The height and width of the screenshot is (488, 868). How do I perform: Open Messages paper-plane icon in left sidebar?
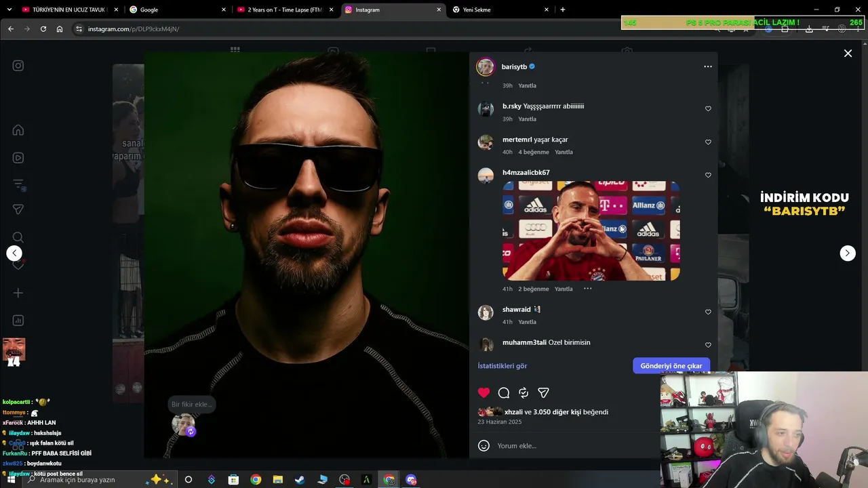coord(18,210)
